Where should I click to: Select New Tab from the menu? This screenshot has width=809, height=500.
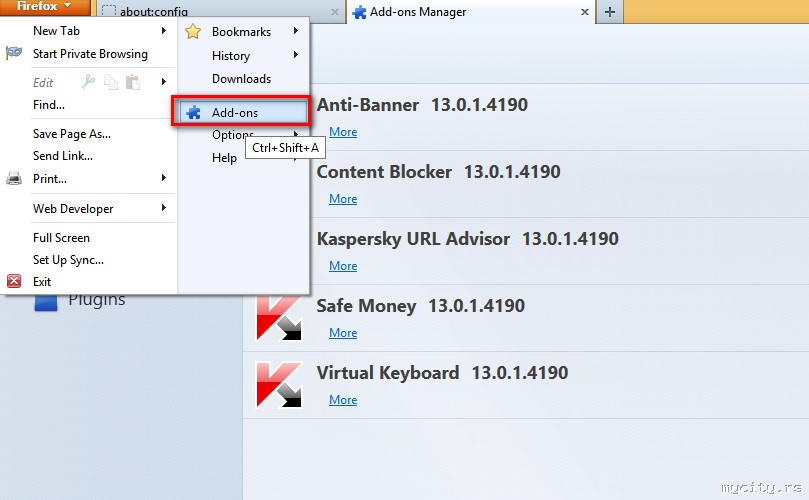(x=56, y=31)
